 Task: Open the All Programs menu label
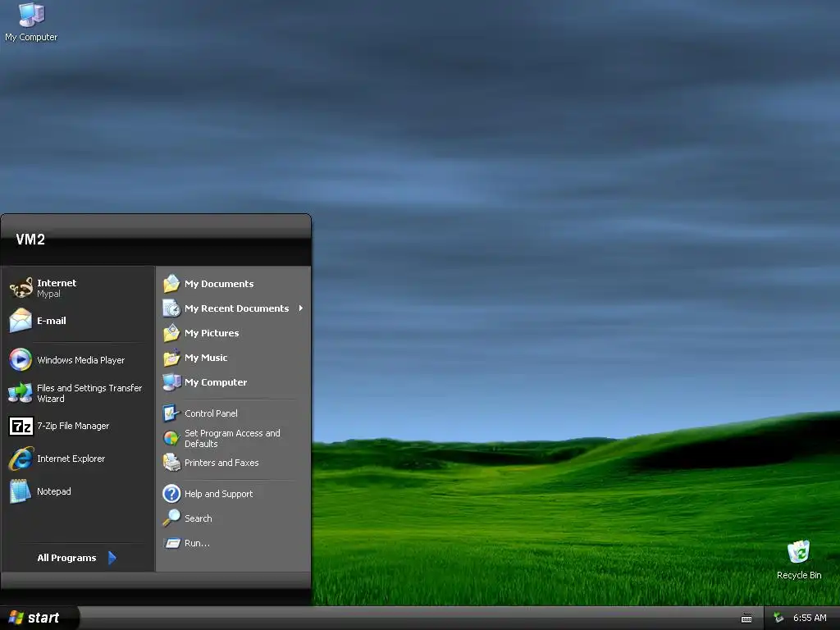pyautogui.click(x=66, y=558)
